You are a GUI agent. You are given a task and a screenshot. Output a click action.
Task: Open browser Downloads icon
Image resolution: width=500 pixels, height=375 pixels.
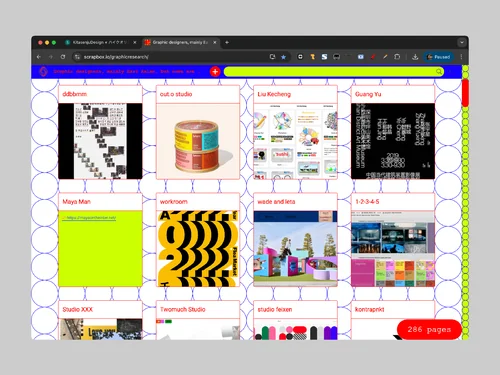(415, 57)
